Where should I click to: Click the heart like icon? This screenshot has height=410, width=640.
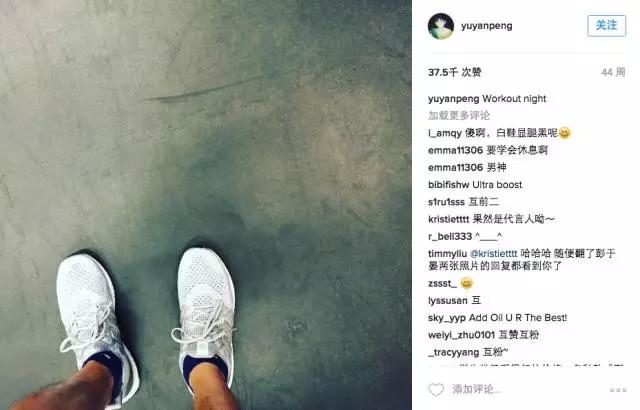tap(436, 390)
